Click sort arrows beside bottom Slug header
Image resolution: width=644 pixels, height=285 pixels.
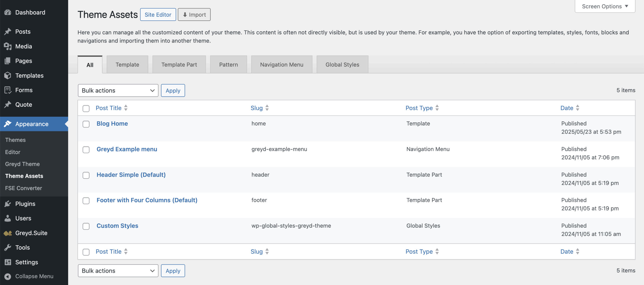pos(267,251)
